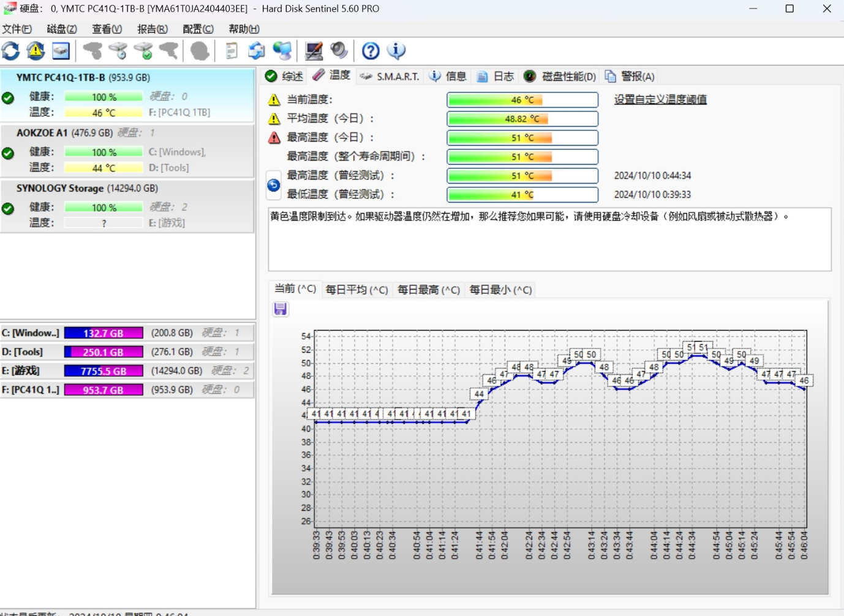Switch to the 磁盘性能 tab
Screen dimensions: 844x616
tap(560, 76)
